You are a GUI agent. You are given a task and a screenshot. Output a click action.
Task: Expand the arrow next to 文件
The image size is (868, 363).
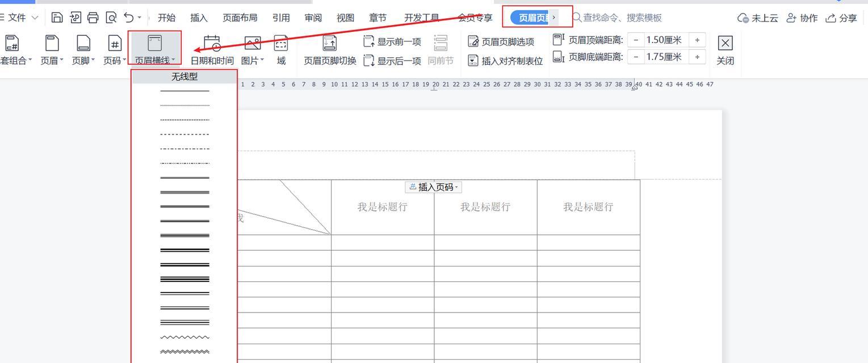(35, 18)
